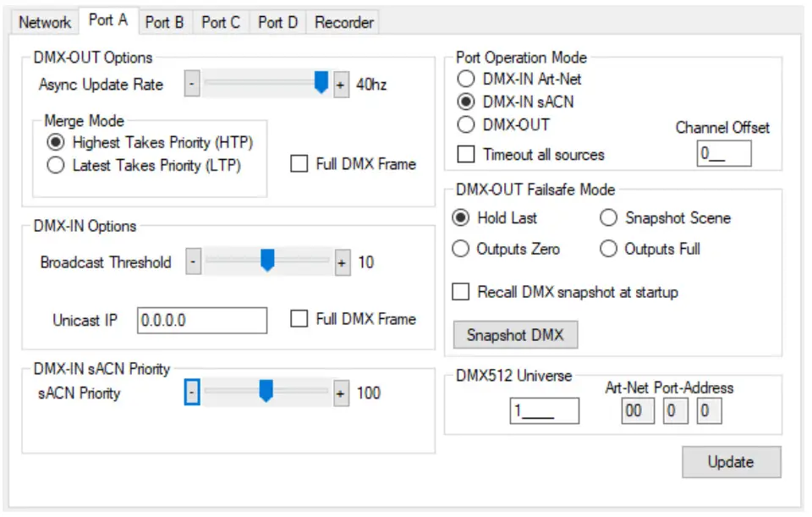The image size is (812, 517).
Task: Click the minus on sACN Priority slider
Action: pos(194,392)
